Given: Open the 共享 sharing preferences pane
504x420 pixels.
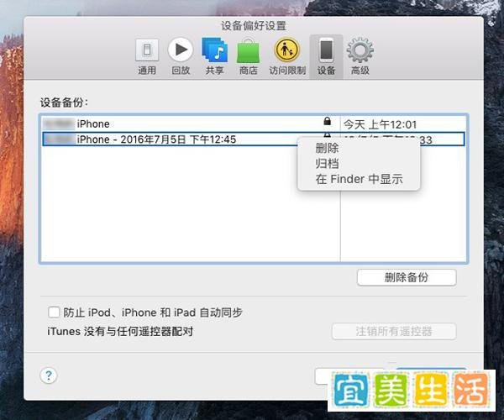Looking at the screenshot, I should (215, 57).
